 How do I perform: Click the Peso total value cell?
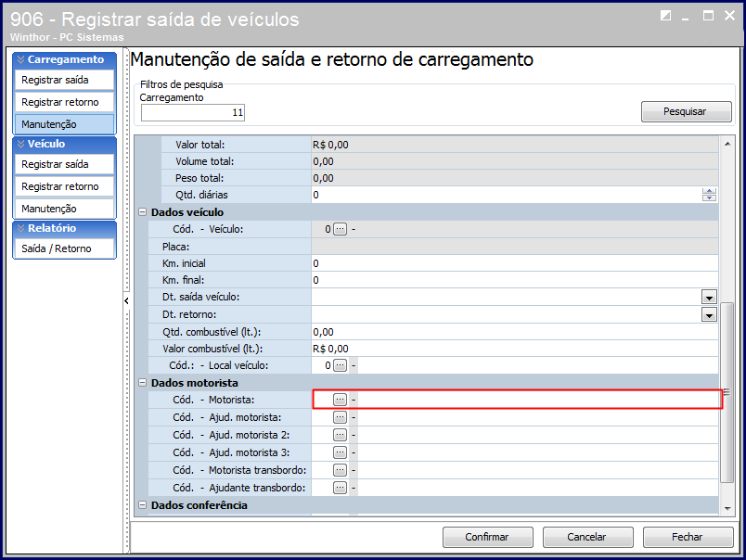click(x=514, y=178)
